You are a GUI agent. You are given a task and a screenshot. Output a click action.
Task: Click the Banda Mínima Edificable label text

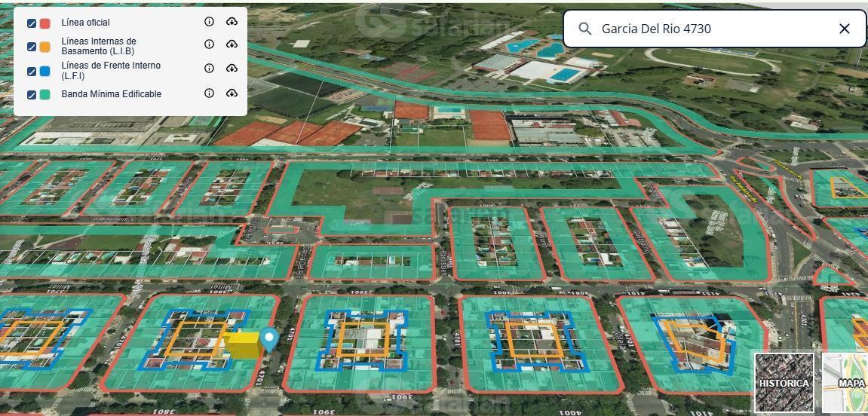(x=112, y=94)
